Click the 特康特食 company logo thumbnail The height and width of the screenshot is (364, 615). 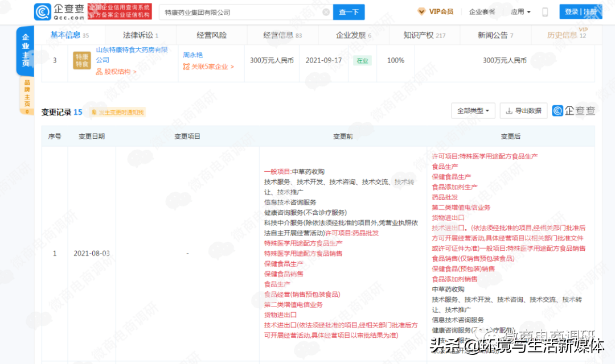(81, 60)
